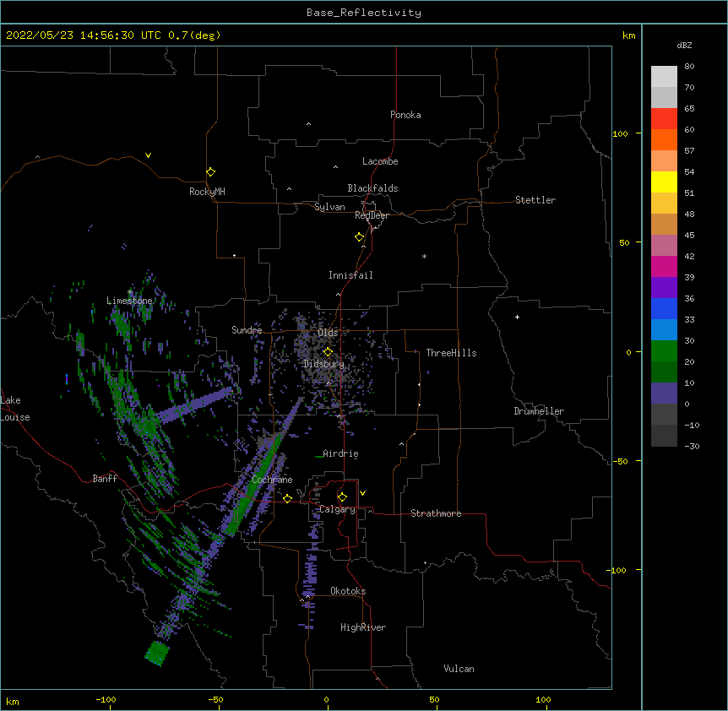
Task: Click the magenta swatch between 42 and 39
Action: point(664,266)
